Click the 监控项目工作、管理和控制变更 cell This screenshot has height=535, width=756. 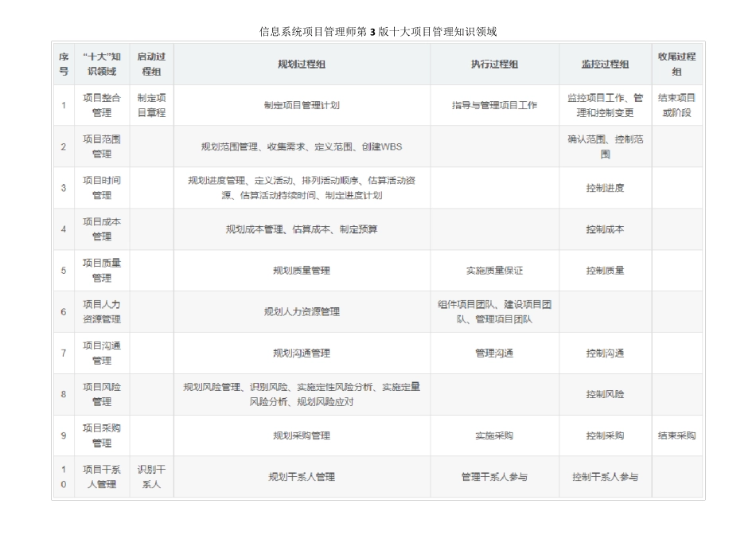tap(605, 105)
